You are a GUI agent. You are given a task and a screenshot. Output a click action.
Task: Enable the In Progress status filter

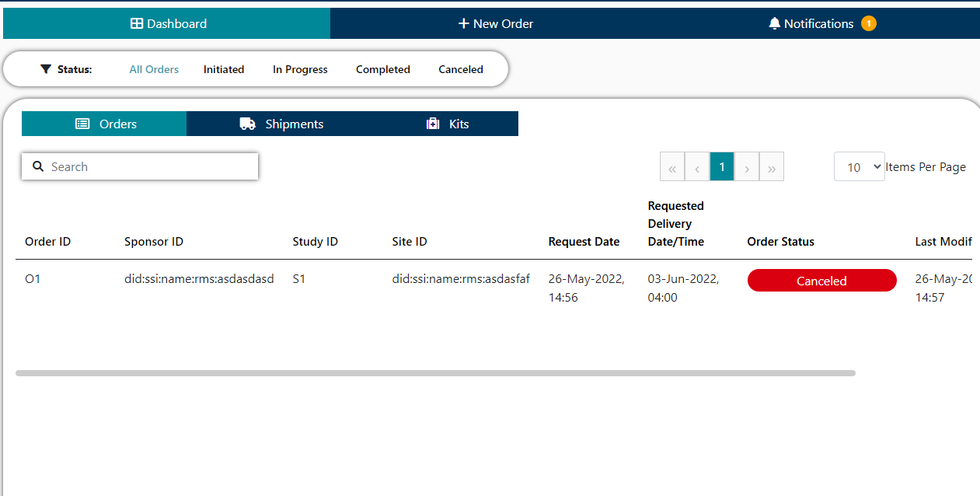click(x=299, y=69)
